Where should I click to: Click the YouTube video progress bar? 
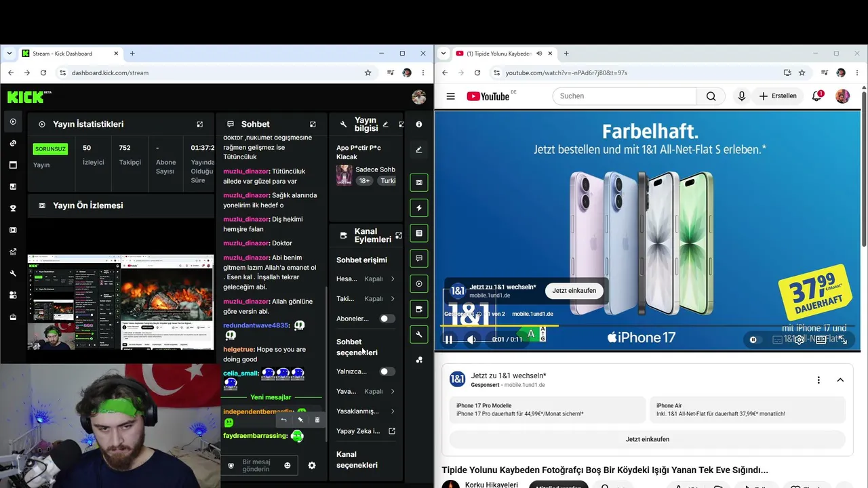(647, 326)
